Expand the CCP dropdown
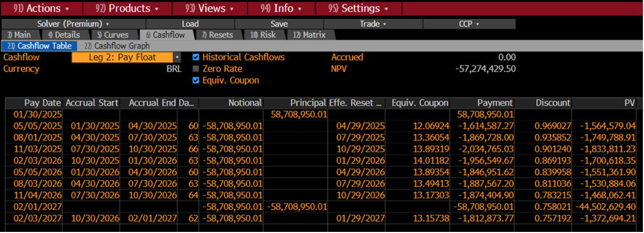 tap(469, 24)
